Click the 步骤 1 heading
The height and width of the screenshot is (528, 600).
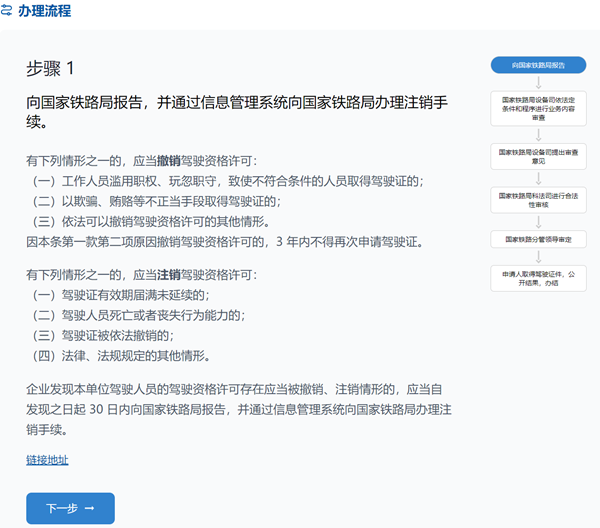click(x=50, y=68)
